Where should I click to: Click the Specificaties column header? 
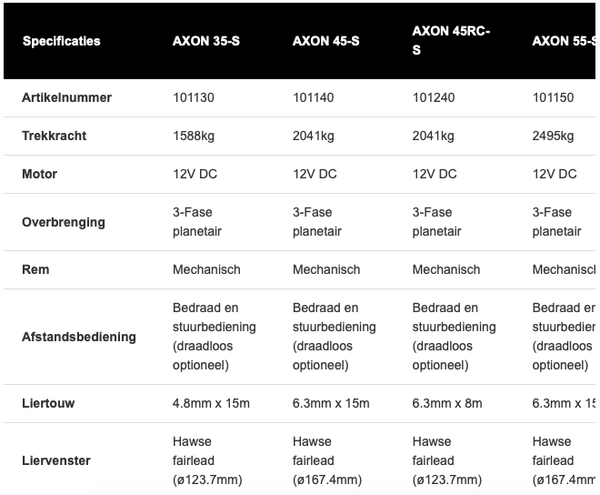(61, 41)
